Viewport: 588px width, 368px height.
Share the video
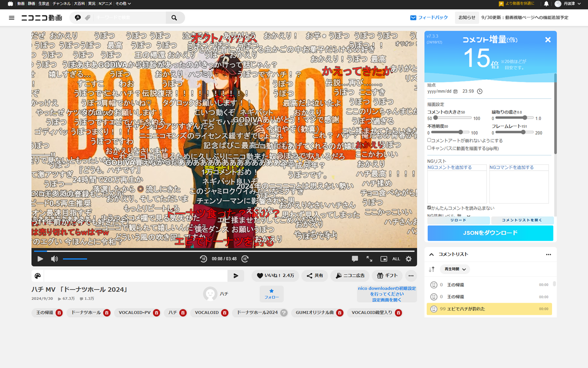click(x=315, y=276)
